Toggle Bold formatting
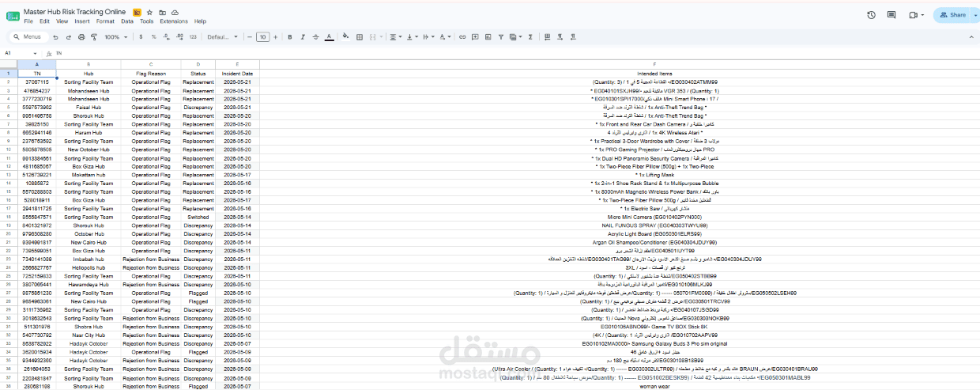Viewport: 980px width, 390px height. point(290,37)
